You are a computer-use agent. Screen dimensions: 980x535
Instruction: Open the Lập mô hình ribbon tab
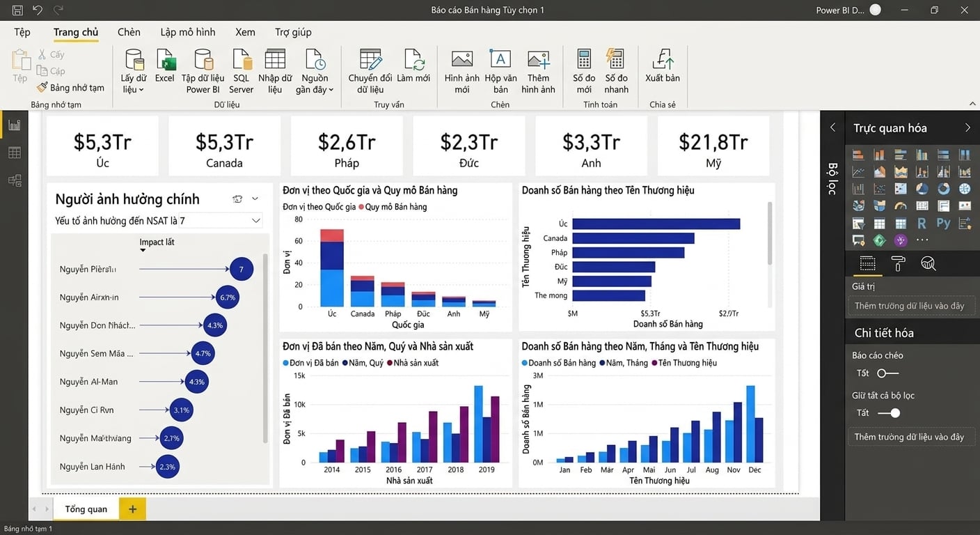point(188,32)
